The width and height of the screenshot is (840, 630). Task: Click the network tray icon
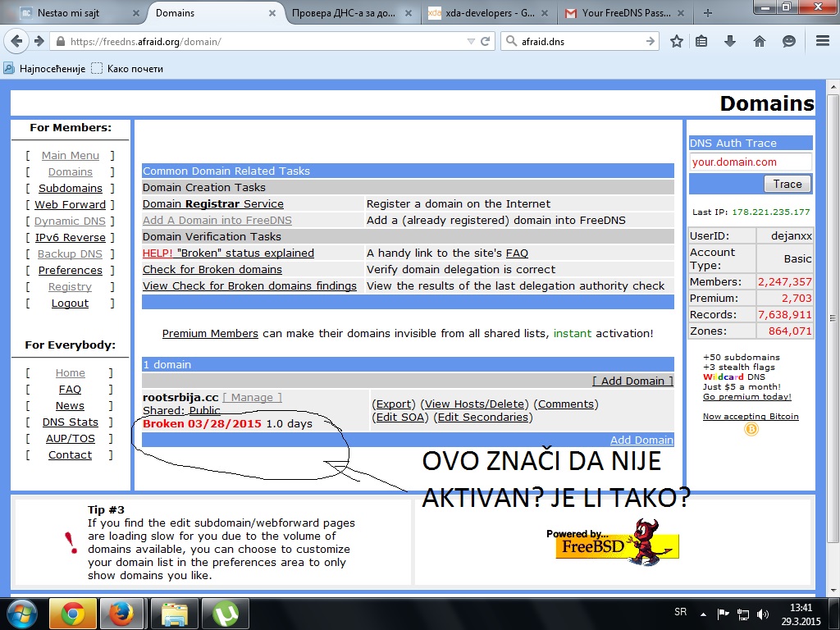[743, 614]
